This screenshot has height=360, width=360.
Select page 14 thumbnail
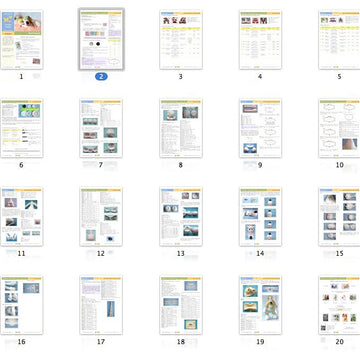260,217
